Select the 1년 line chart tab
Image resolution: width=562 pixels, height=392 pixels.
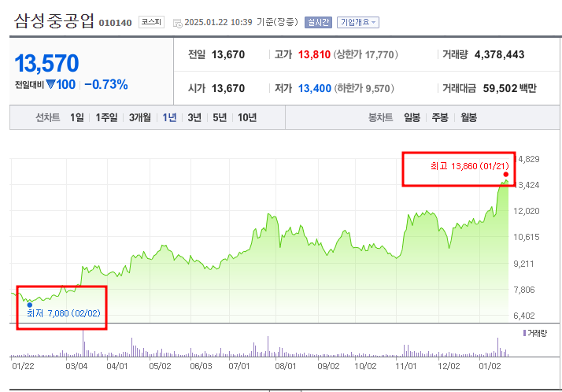coord(169,117)
